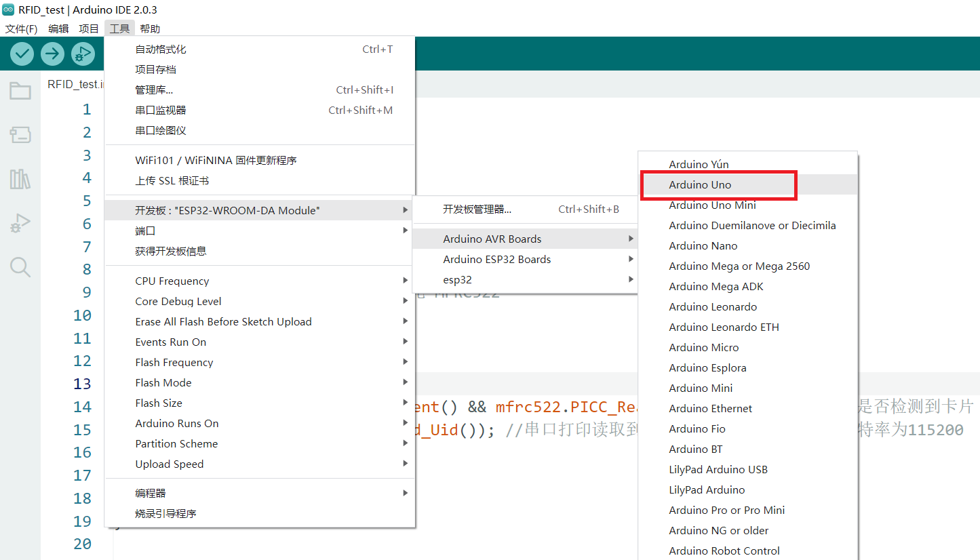
Task: Open the Library Manager sidebar icon
Action: 20,179
